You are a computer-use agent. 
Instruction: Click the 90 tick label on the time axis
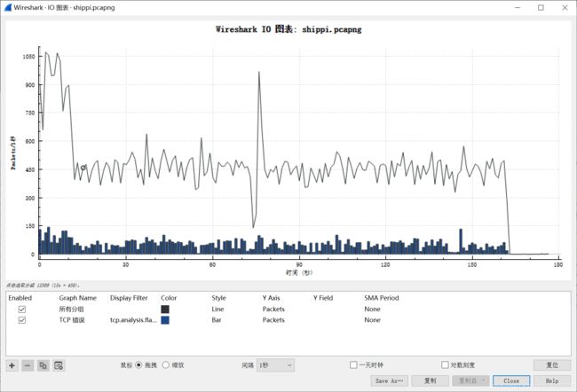point(299,264)
